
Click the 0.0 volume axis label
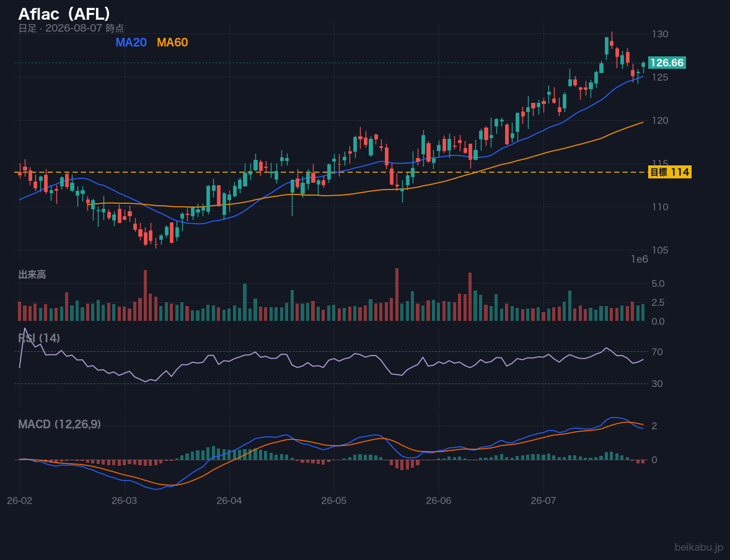pos(658,322)
